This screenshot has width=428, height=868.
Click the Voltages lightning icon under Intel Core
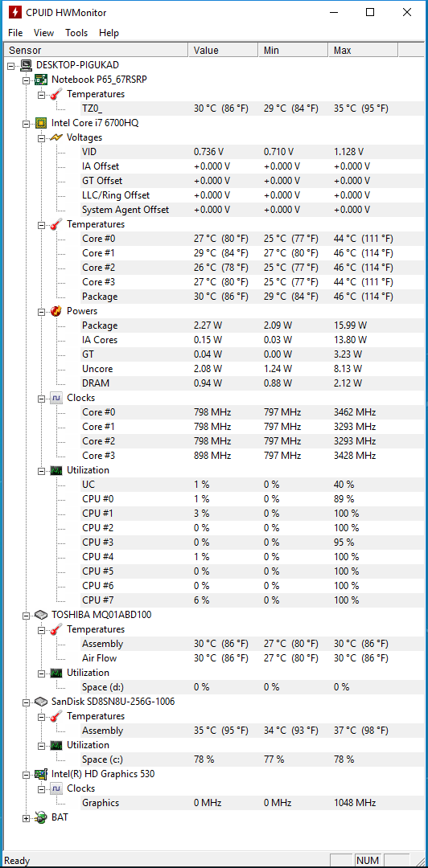tap(56, 137)
